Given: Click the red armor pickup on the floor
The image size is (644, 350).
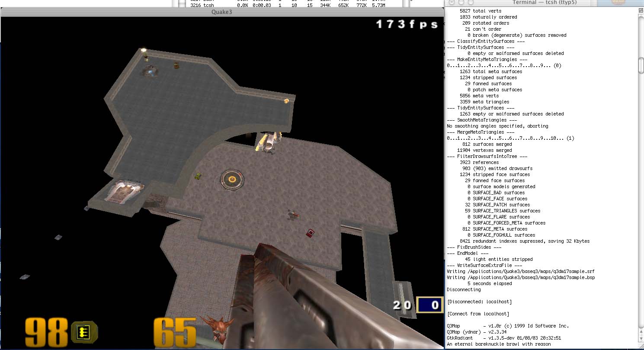Looking at the screenshot, I should (x=310, y=233).
